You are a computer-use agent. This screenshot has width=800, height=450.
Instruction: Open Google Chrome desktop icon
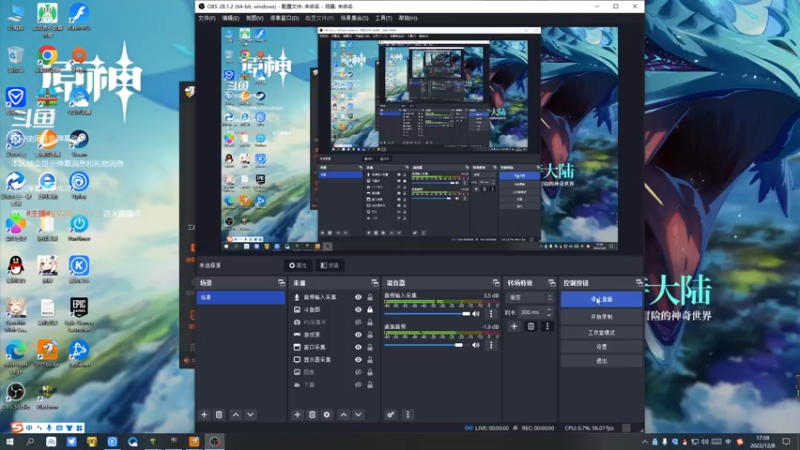pyautogui.click(x=47, y=59)
